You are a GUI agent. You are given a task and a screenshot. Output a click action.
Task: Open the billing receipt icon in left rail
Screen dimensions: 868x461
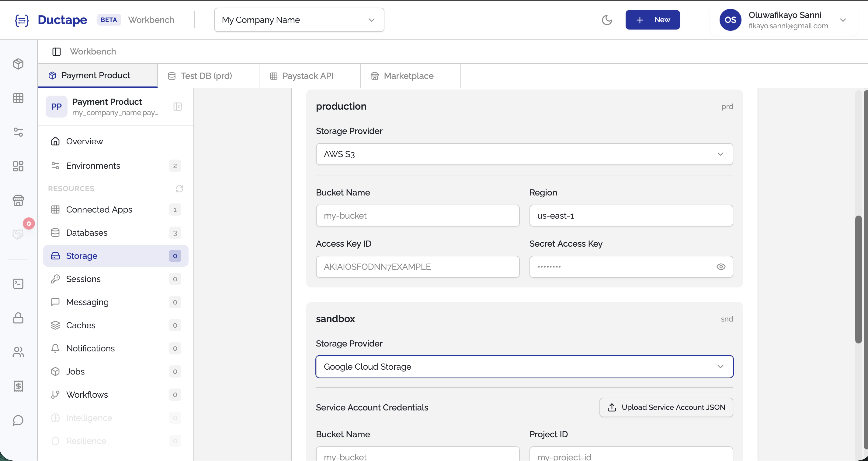(18, 386)
